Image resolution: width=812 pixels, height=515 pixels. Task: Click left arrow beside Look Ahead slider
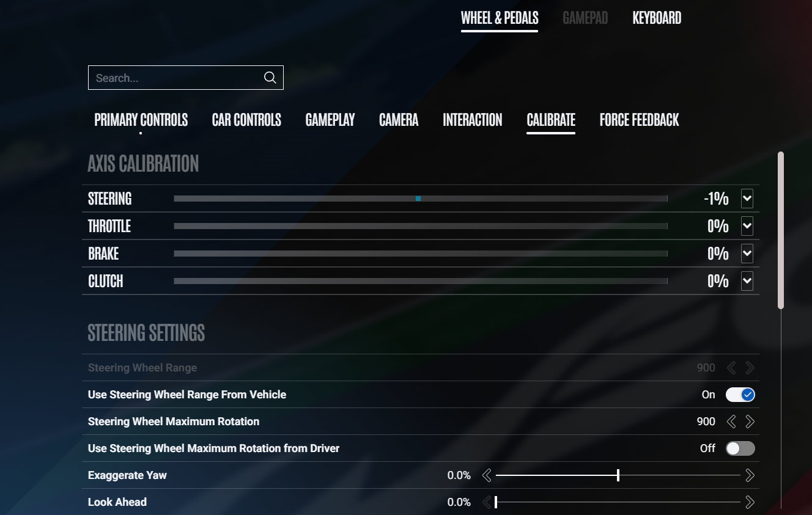[487, 502]
